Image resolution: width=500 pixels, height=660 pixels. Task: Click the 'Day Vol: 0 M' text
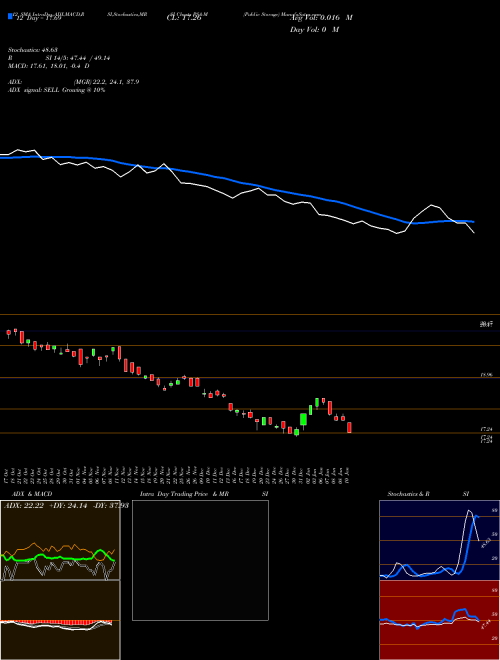314,29
